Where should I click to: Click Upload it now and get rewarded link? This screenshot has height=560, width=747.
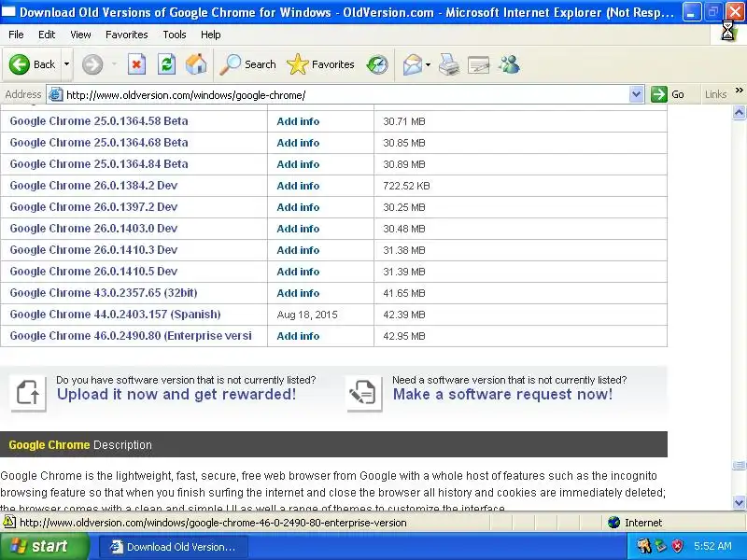pos(176,394)
